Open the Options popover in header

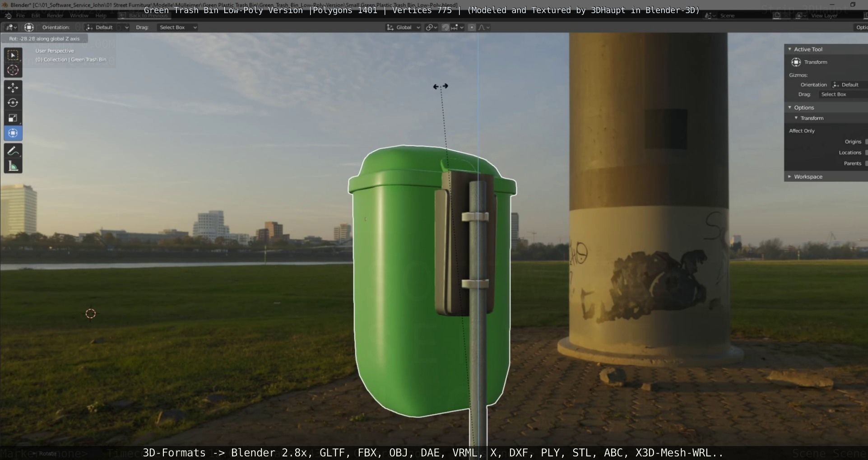click(x=861, y=28)
